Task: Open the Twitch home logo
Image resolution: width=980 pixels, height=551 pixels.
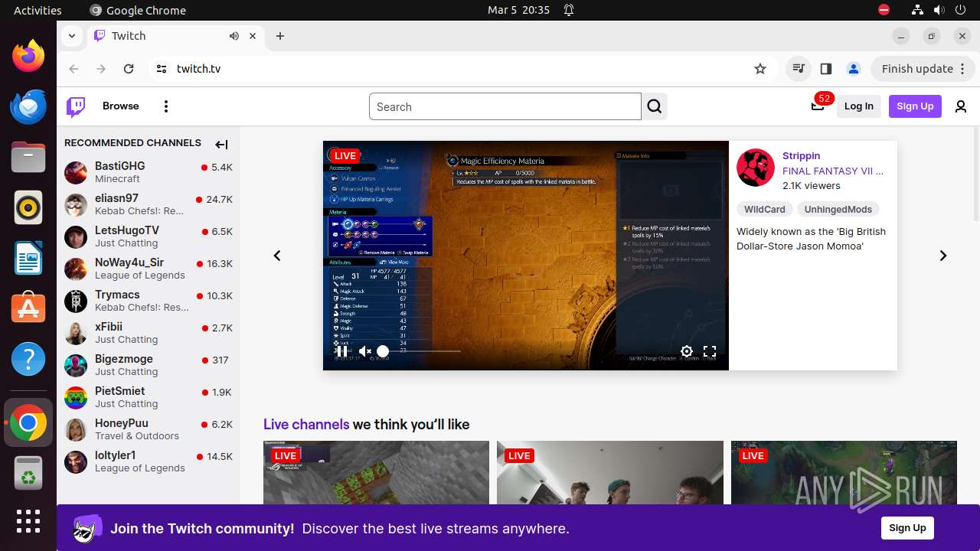Action: [76, 106]
